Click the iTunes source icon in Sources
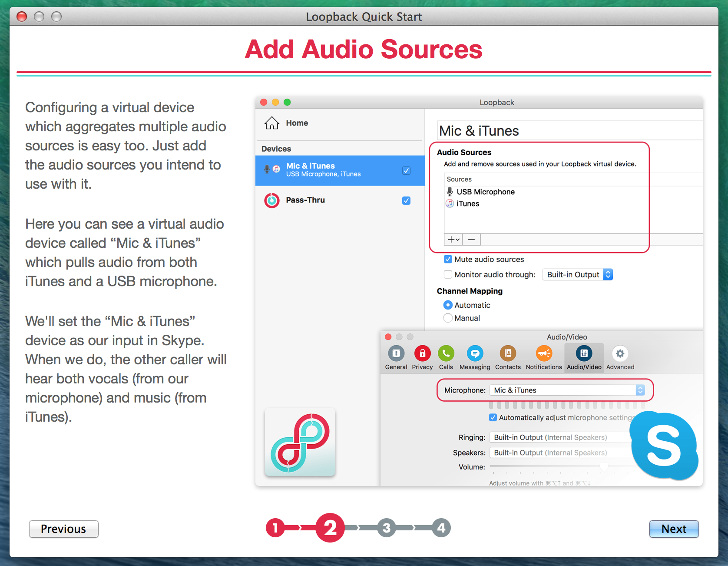Image resolution: width=728 pixels, height=566 pixels. coord(450,203)
